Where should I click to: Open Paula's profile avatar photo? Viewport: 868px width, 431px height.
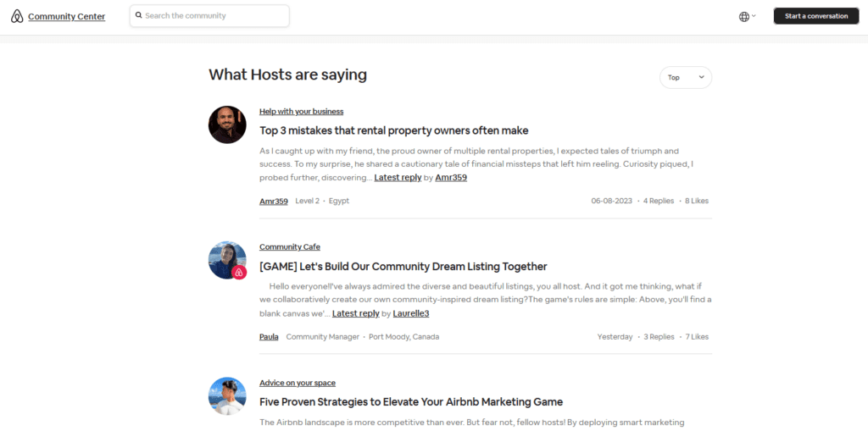227,260
